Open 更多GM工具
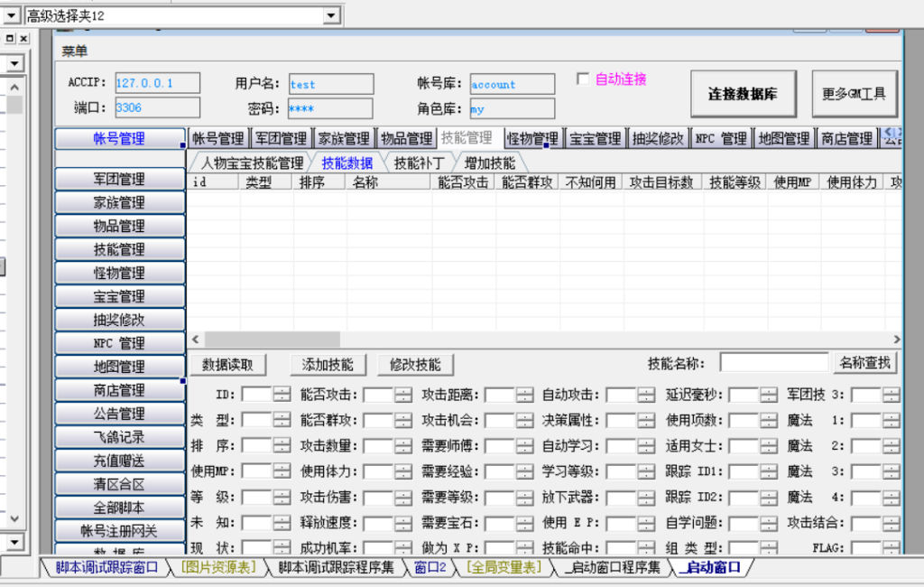The width and height of the screenshot is (924, 587). click(854, 94)
